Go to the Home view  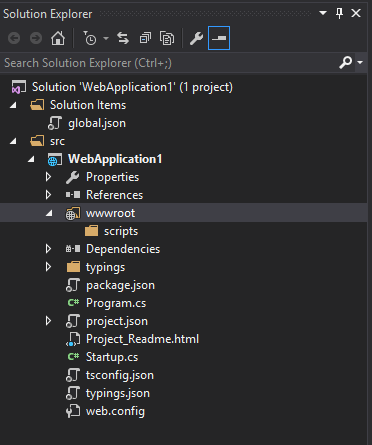pos(58,38)
